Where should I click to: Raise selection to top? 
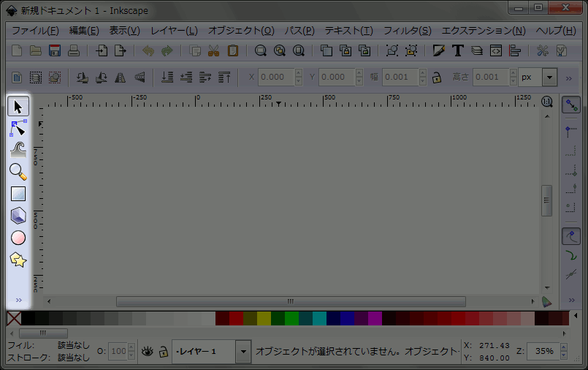[224, 78]
